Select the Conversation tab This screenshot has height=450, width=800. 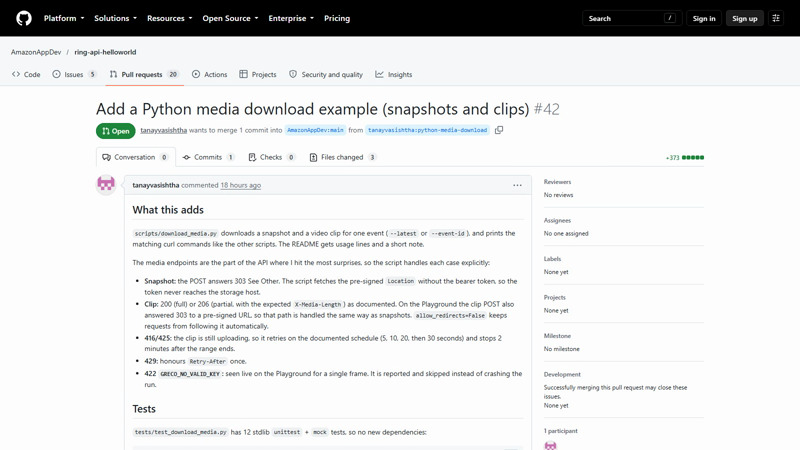click(x=136, y=157)
